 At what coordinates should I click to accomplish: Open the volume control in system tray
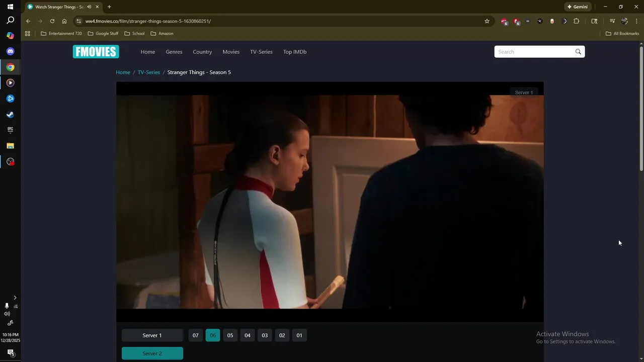point(7,314)
